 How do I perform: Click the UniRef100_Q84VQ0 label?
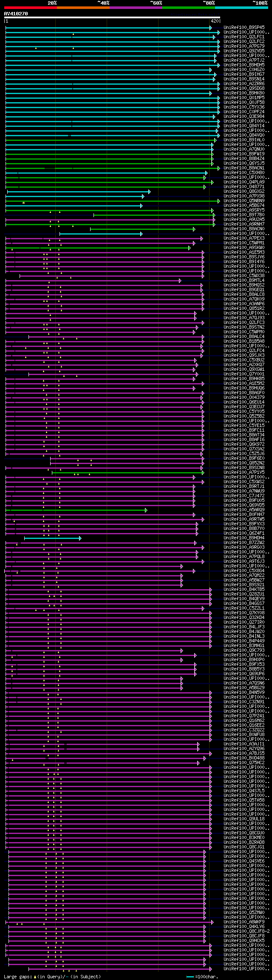(244, 135)
